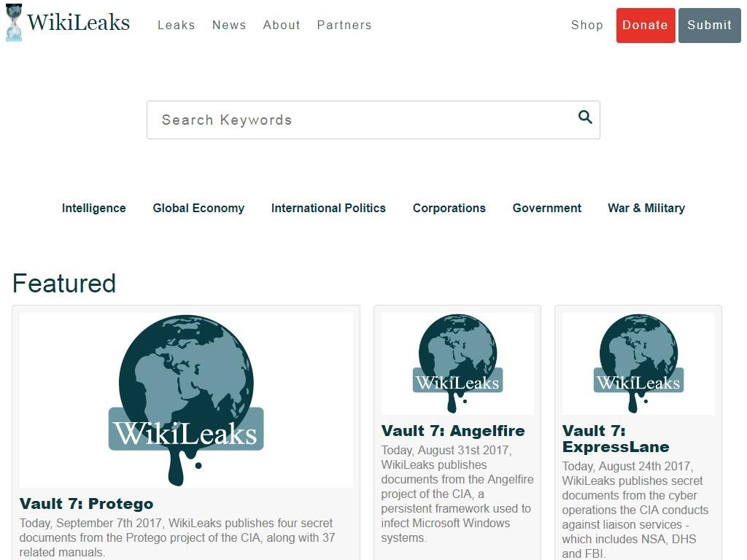Open the Vault 7: ExpressLane globe thumbnail
747x560 pixels.
point(638,363)
